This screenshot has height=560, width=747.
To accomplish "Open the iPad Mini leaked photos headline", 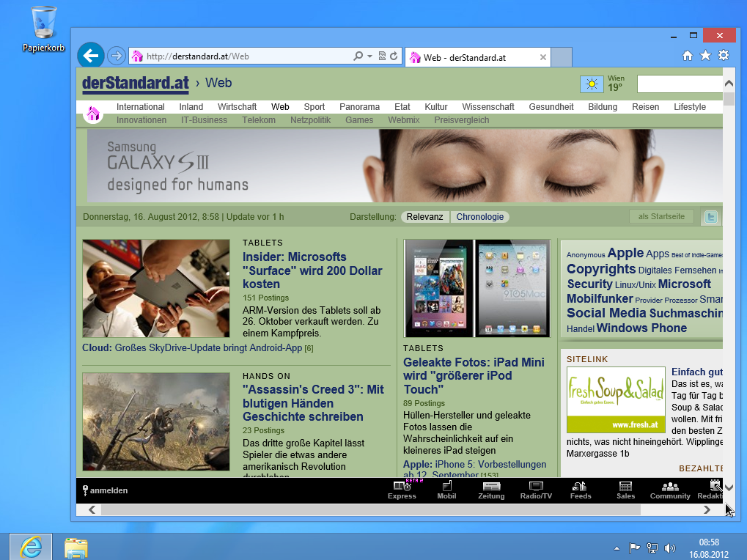I will 474,376.
